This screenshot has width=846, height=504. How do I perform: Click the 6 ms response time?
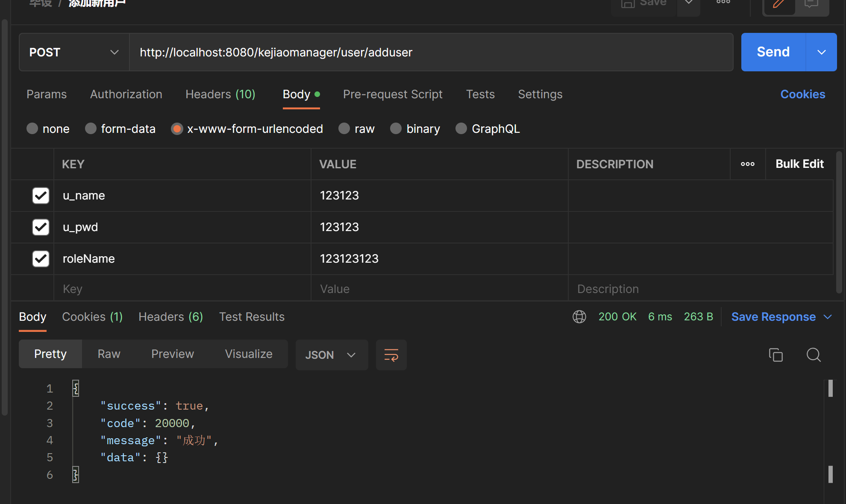coord(660,316)
